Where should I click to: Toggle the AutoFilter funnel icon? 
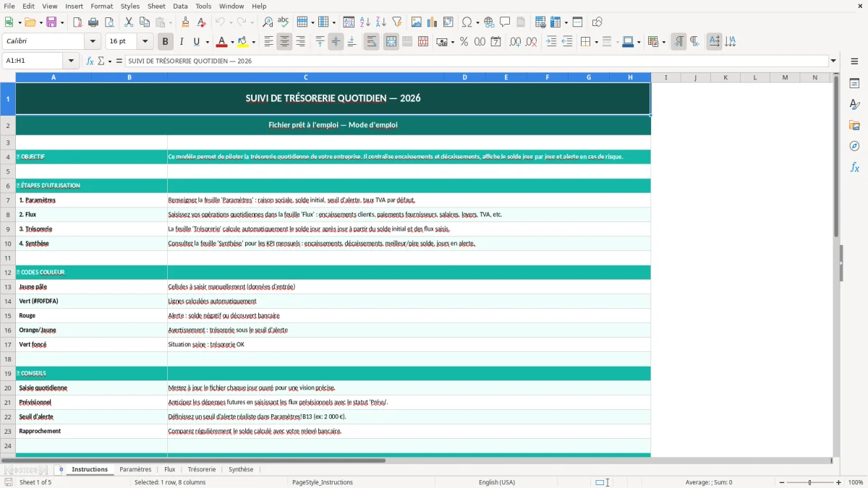(397, 22)
